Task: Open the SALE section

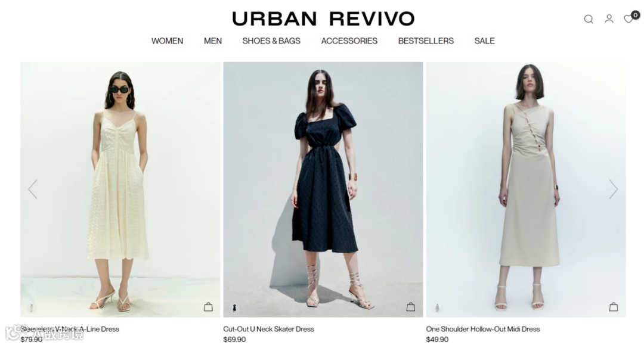Action: point(485,41)
